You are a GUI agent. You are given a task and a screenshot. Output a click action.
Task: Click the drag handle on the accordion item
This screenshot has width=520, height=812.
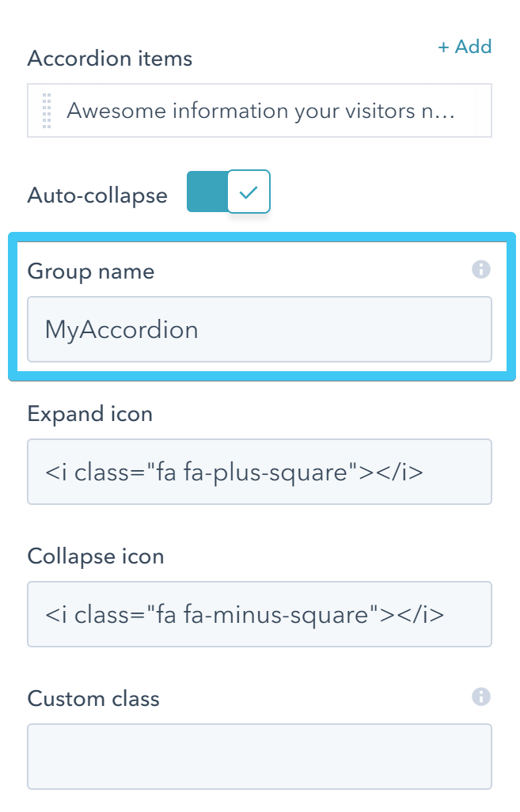pyautogui.click(x=46, y=110)
